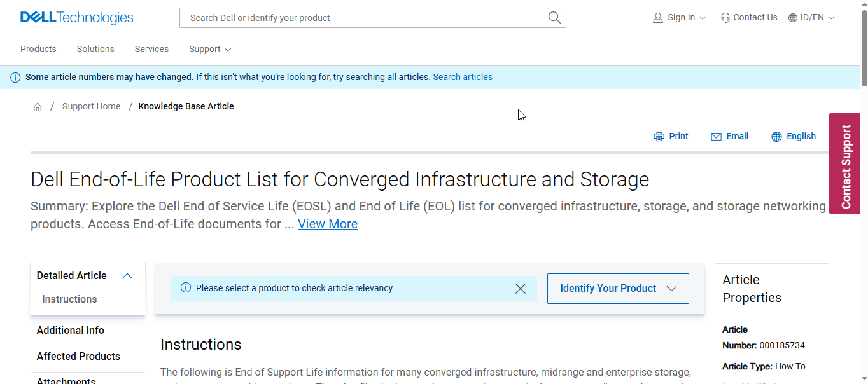Click the Email envelope icon
Viewport: 868px width, 384px height.
pos(716,137)
